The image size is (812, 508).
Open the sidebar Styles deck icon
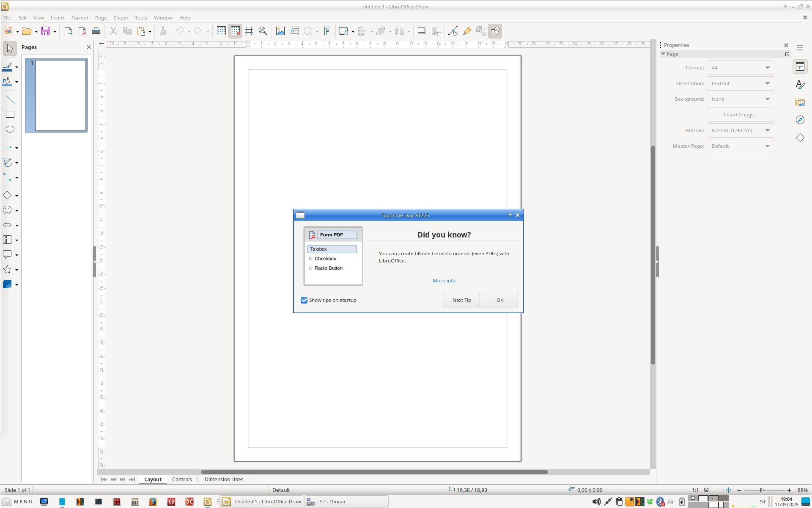(x=800, y=85)
